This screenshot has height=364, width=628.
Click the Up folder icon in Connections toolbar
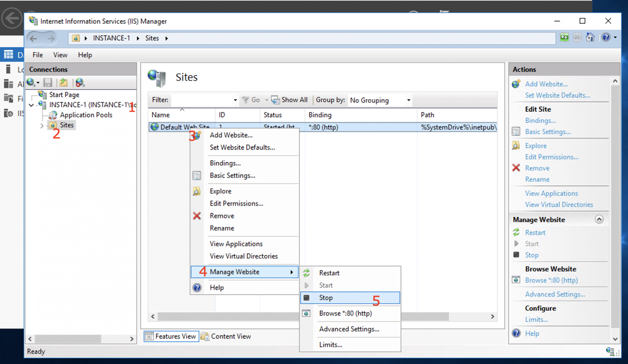pyautogui.click(x=64, y=83)
